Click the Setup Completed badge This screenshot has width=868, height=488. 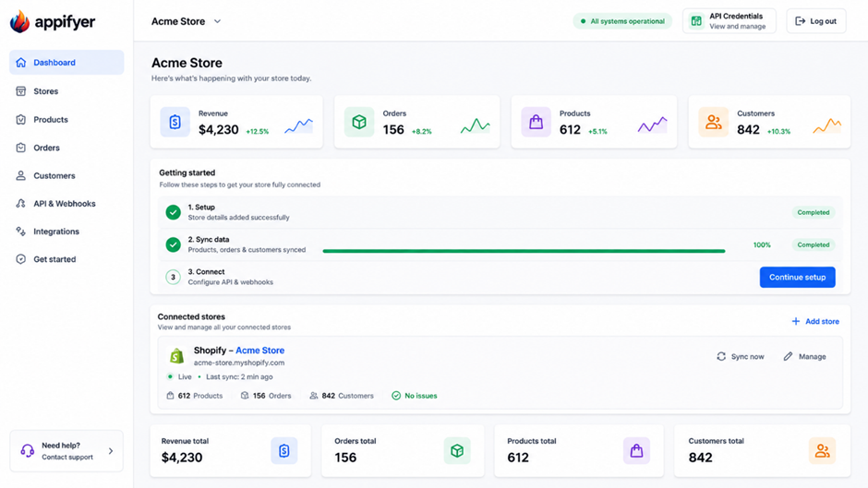tap(814, 212)
